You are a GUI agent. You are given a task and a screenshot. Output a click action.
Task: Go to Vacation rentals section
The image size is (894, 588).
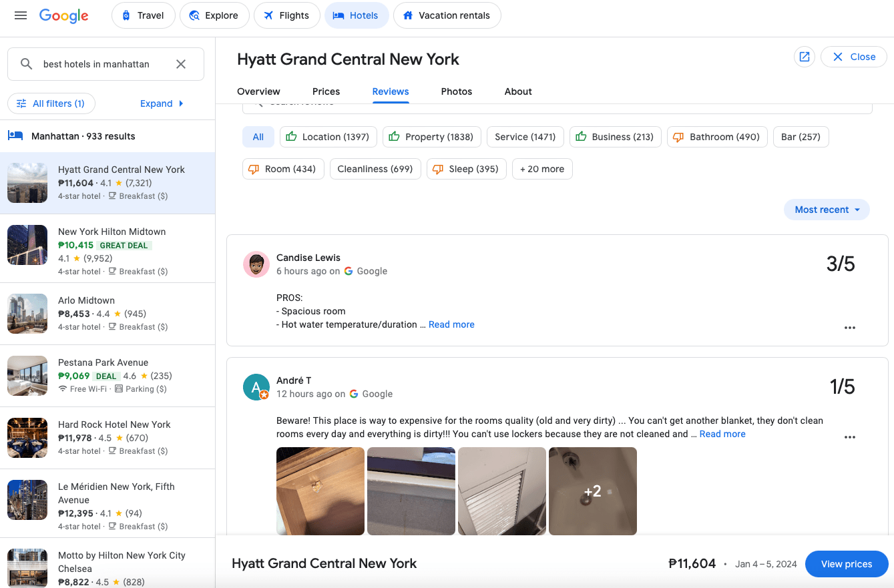pos(447,15)
